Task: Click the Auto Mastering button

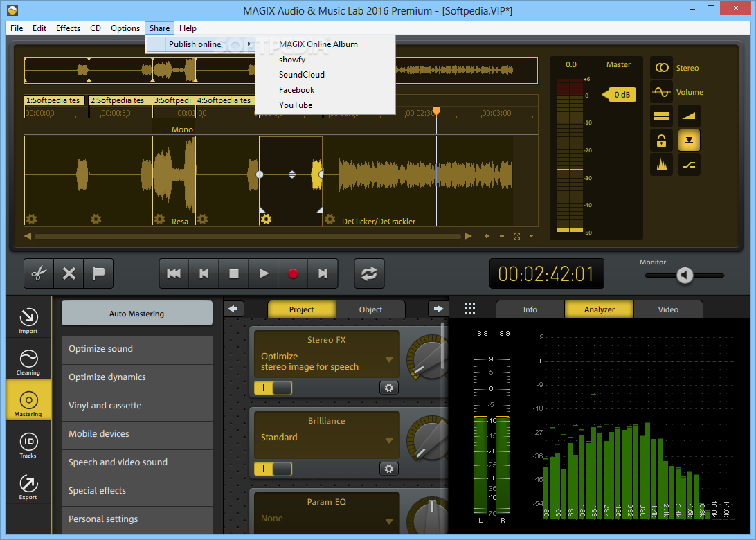Action: [x=137, y=314]
